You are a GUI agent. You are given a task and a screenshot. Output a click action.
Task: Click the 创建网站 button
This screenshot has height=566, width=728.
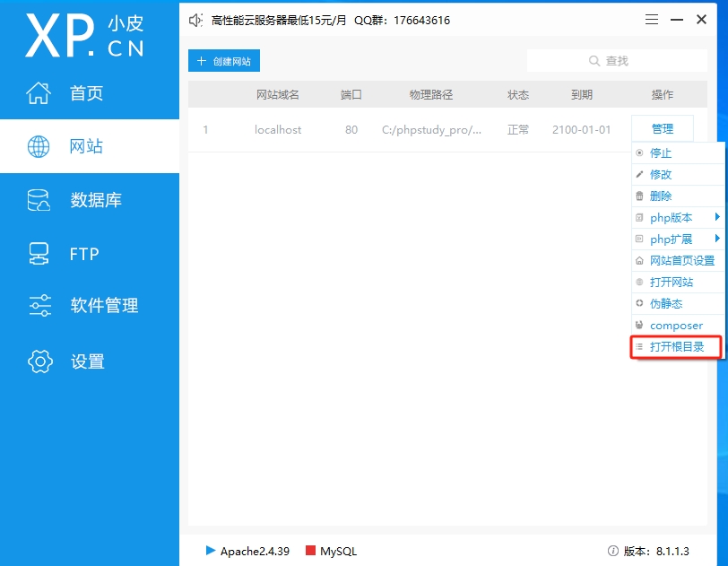click(224, 61)
